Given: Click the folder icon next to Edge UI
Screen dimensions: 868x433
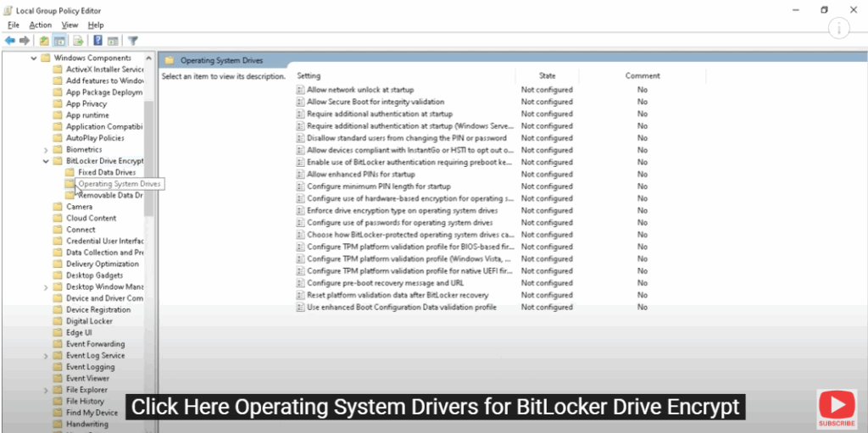Looking at the screenshot, I should click(x=58, y=333).
